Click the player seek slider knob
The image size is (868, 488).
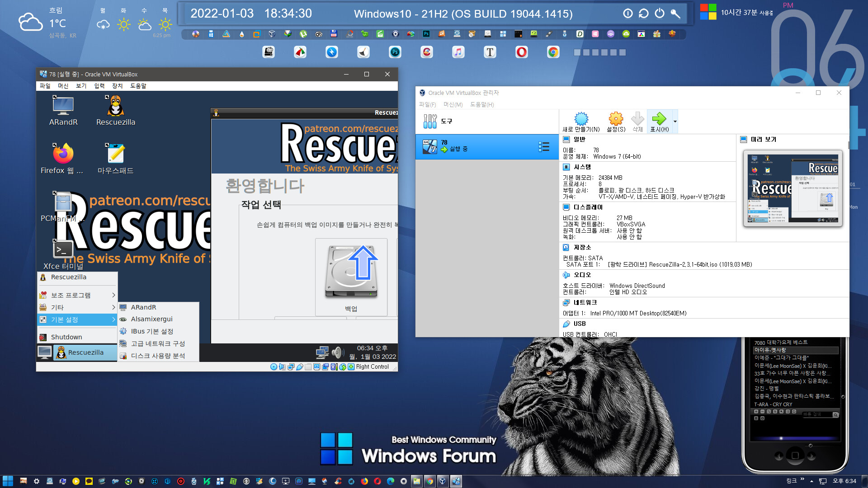pos(781,438)
